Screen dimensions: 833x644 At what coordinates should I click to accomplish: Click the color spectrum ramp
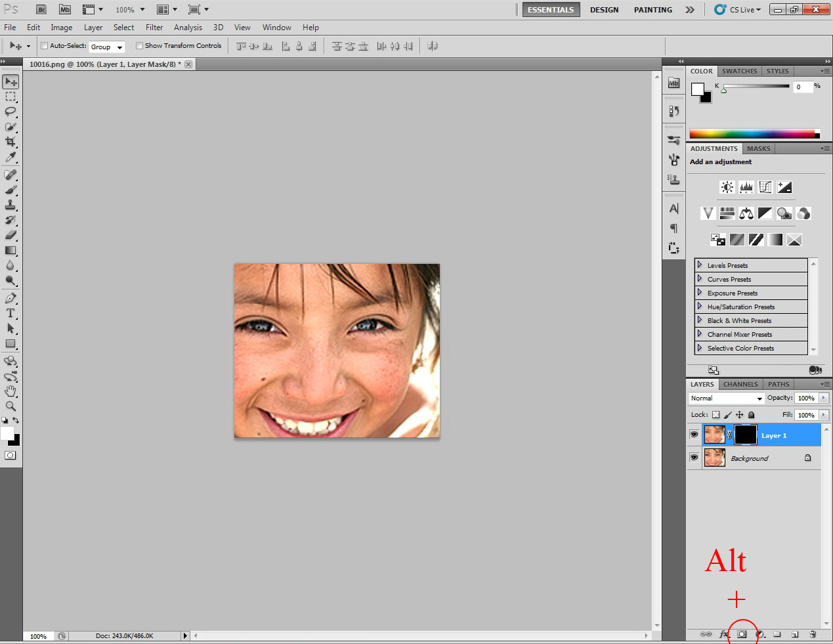[x=752, y=134]
